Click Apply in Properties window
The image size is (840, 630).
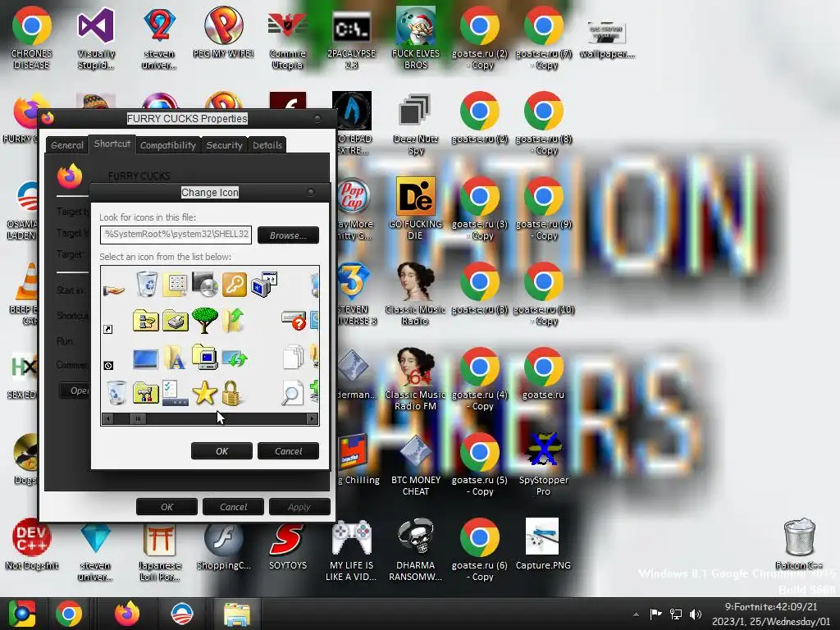click(299, 507)
